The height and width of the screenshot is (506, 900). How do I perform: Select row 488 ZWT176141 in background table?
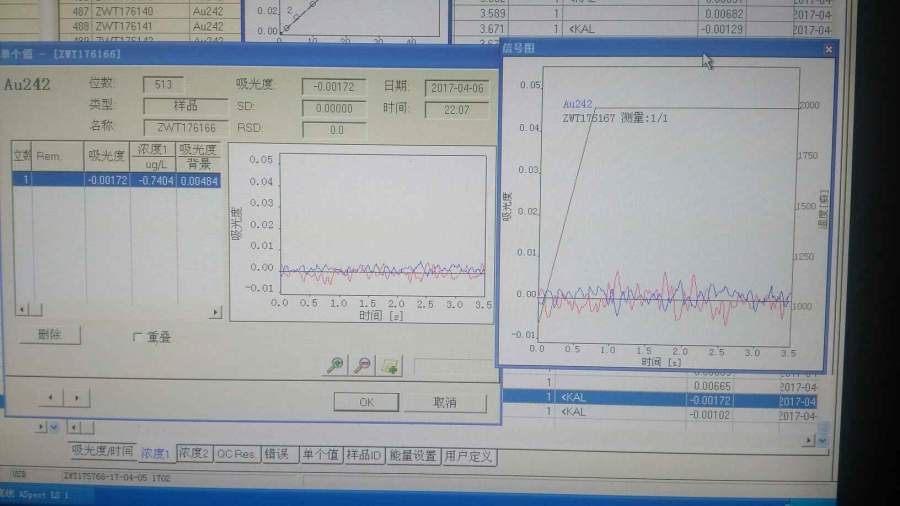(149, 26)
